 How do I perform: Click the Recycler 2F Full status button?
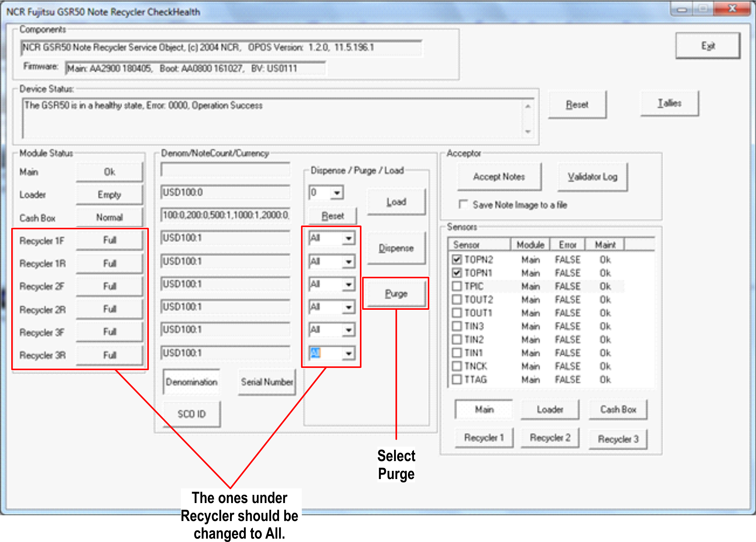pos(109,286)
